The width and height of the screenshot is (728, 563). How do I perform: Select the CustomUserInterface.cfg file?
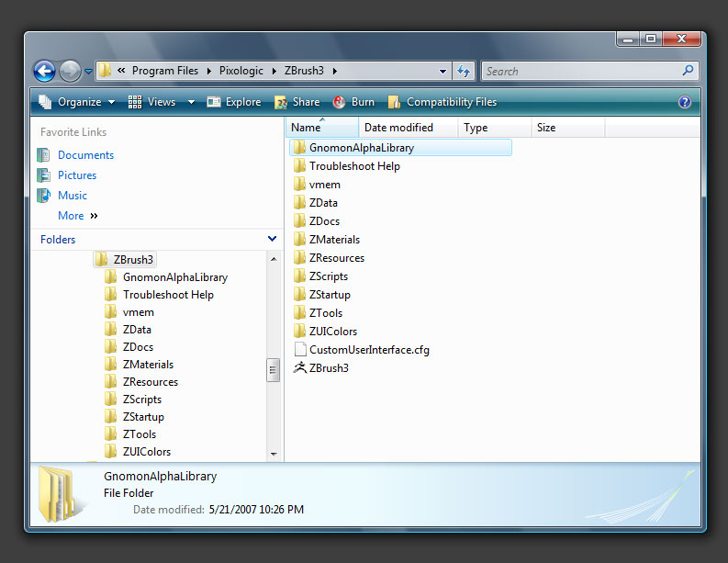[x=368, y=350]
